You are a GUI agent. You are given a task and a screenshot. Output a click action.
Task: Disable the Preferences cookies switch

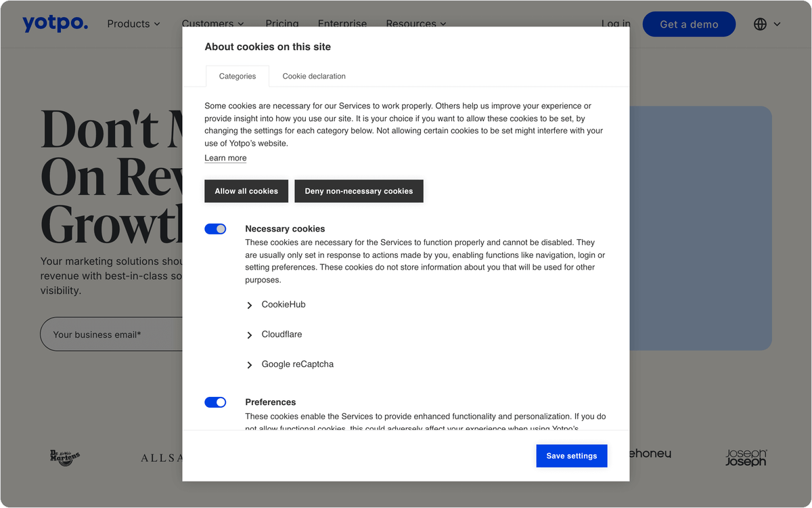coord(215,402)
